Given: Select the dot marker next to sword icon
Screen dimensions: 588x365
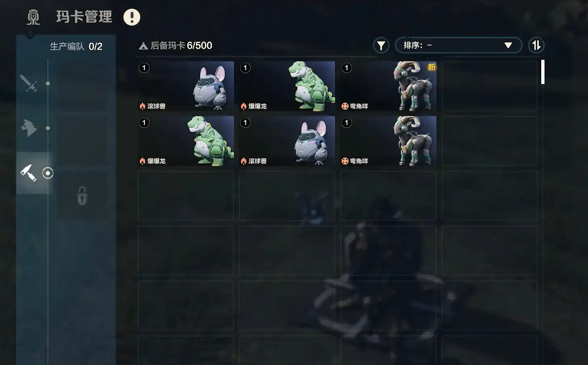Looking at the screenshot, I should click(x=48, y=83).
